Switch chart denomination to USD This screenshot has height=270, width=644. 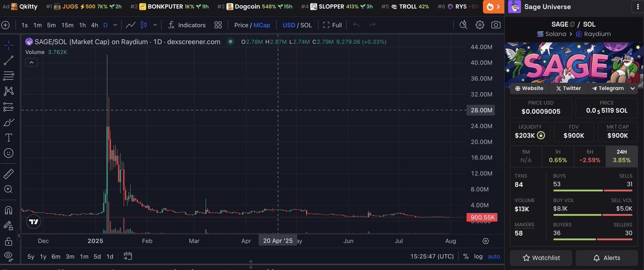coord(289,25)
